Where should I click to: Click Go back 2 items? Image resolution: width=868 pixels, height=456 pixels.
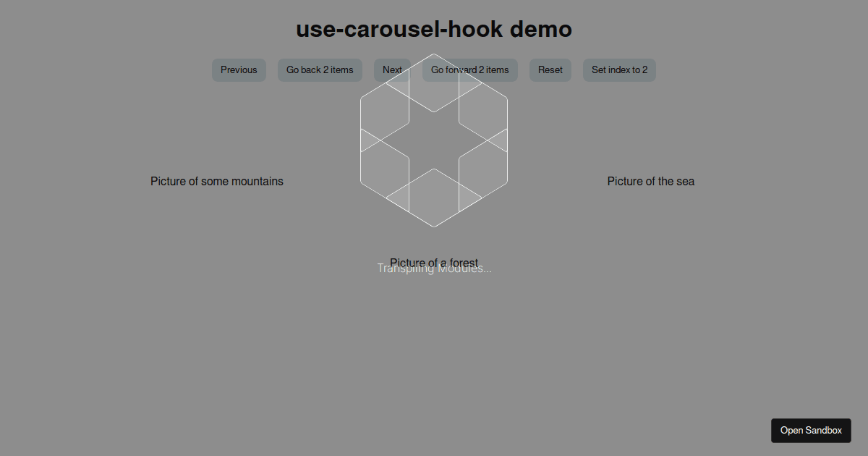(x=320, y=69)
